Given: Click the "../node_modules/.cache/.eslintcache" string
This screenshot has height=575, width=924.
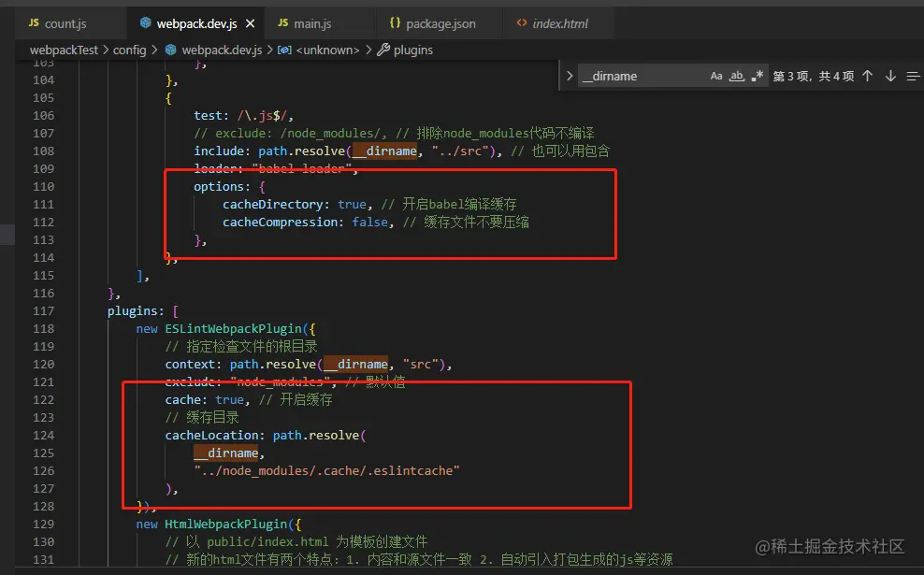Looking at the screenshot, I should point(326,470).
